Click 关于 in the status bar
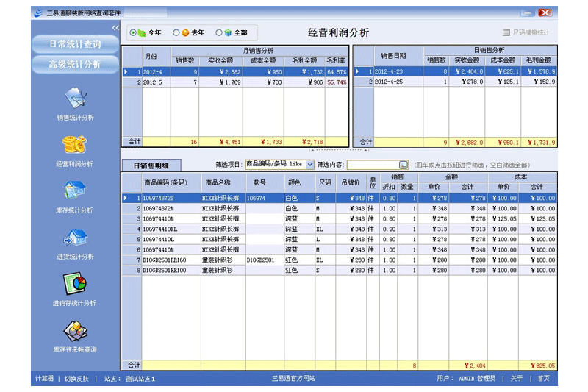Viewport: 588px width, 392px height. pyautogui.click(x=517, y=379)
